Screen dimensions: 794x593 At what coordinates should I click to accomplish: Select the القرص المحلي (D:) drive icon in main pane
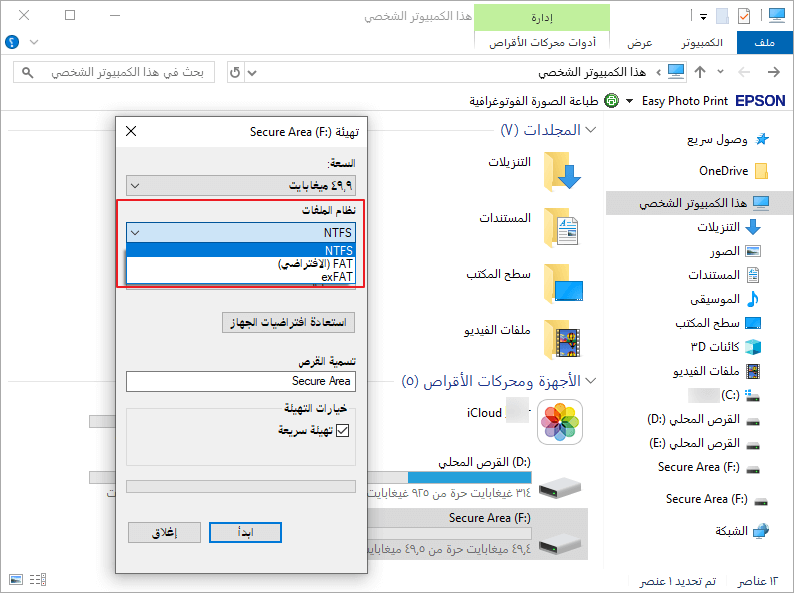560,489
